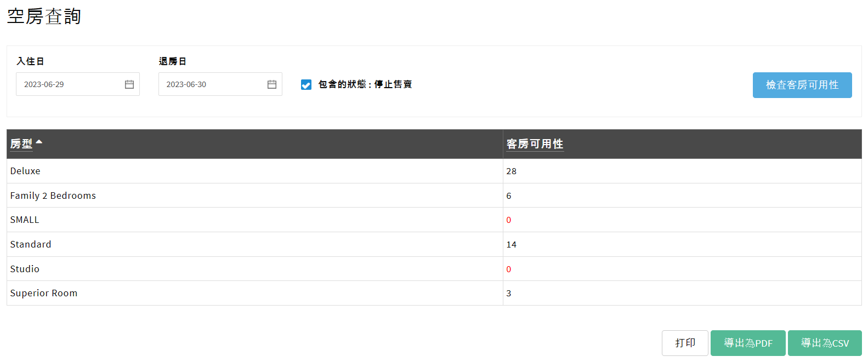
Task: Click the sort arrow beside 房型
Action: (39, 142)
